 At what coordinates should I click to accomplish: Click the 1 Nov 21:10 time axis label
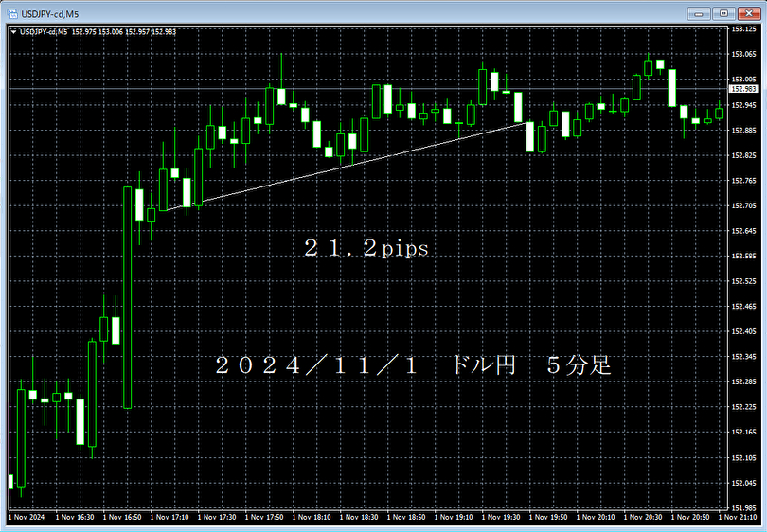pyautogui.click(x=738, y=518)
